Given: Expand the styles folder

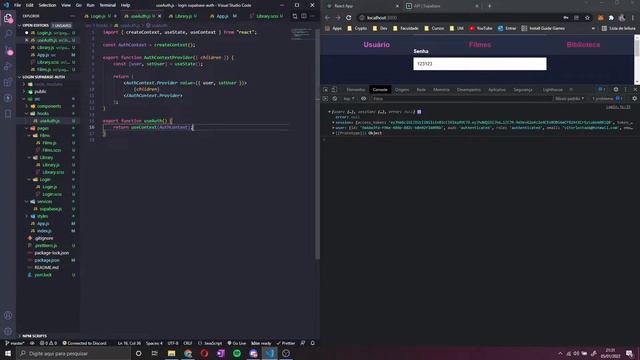Looking at the screenshot, I should click(x=42, y=216).
